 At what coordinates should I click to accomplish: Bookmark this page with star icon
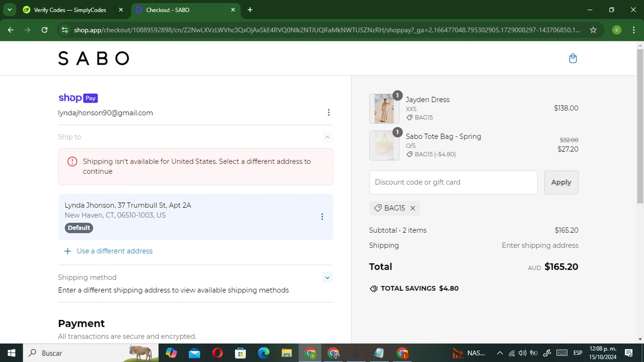click(x=593, y=30)
